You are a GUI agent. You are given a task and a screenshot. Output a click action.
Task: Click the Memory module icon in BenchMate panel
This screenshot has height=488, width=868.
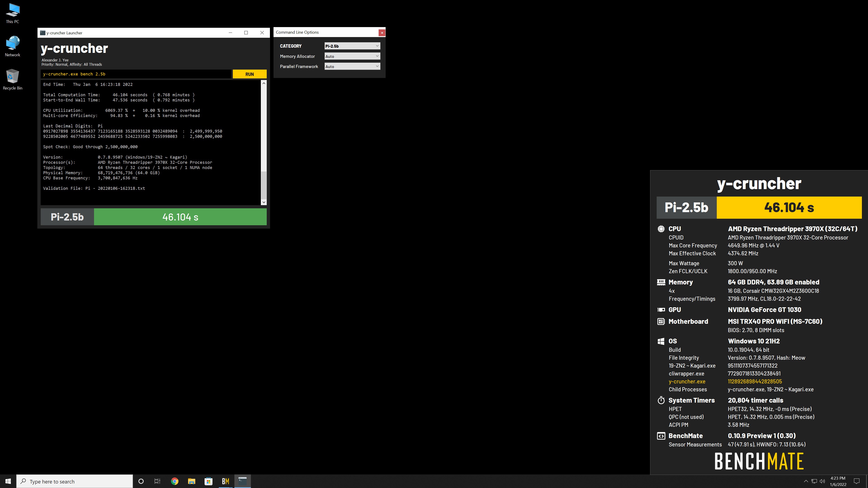click(661, 282)
